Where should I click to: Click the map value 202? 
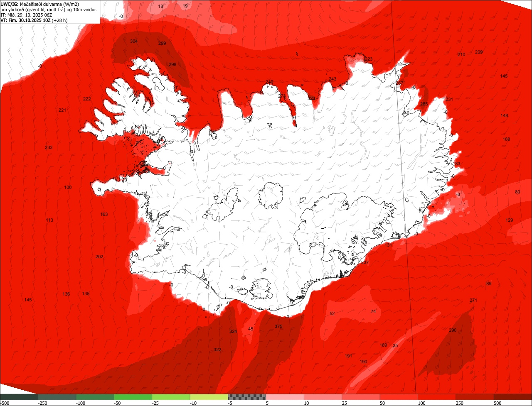99,257
